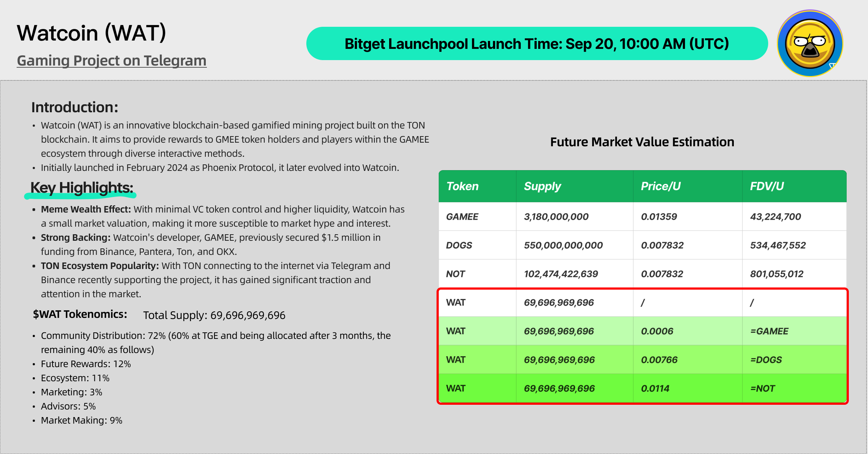
Task: Click the =DOGS FDV cell
Action: 794,360
